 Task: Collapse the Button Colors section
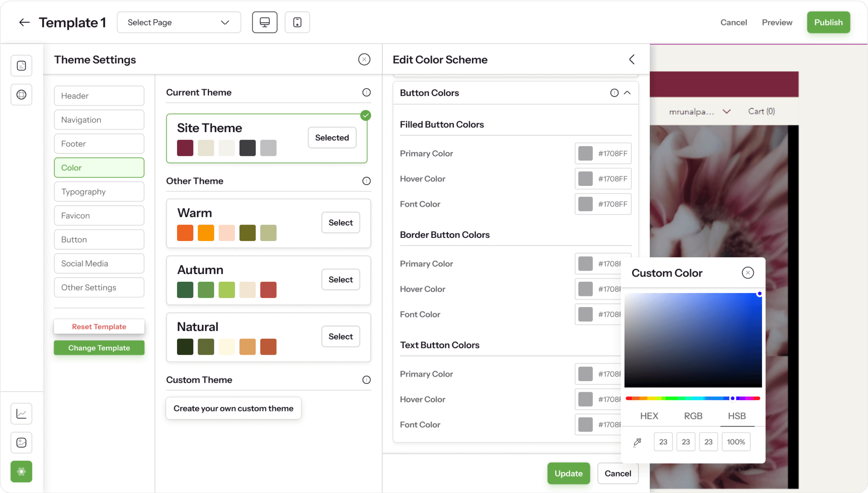(x=627, y=93)
